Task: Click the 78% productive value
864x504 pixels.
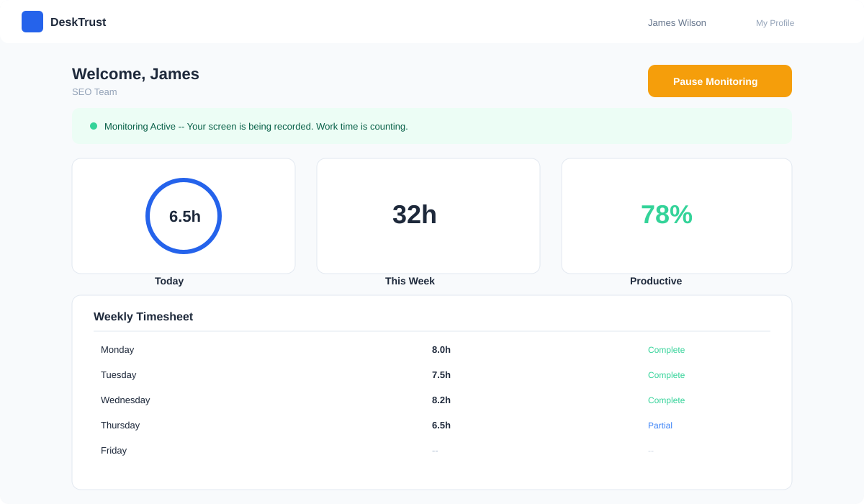Action: [x=667, y=215]
